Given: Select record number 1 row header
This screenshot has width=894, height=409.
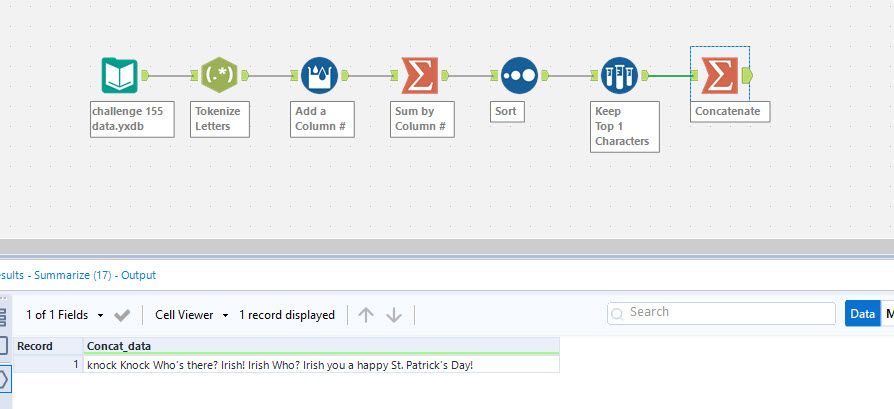Looking at the screenshot, I should 46,365.
